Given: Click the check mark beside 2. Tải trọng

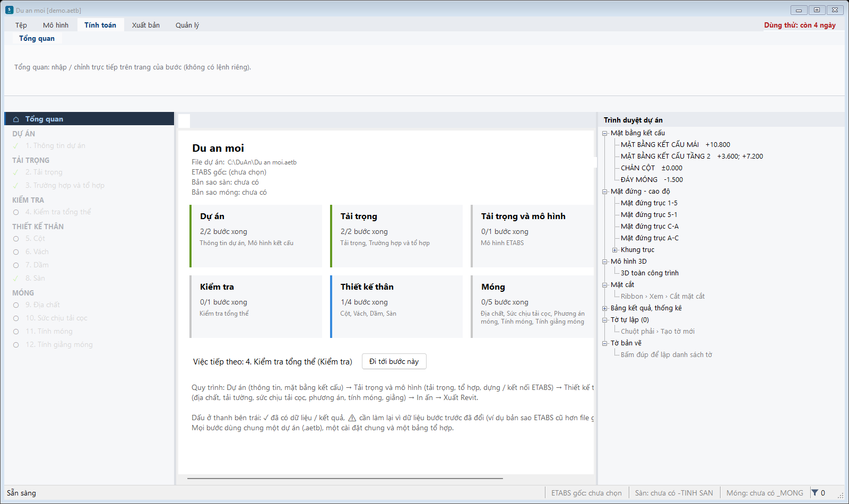Looking at the screenshot, I should pos(16,172).
